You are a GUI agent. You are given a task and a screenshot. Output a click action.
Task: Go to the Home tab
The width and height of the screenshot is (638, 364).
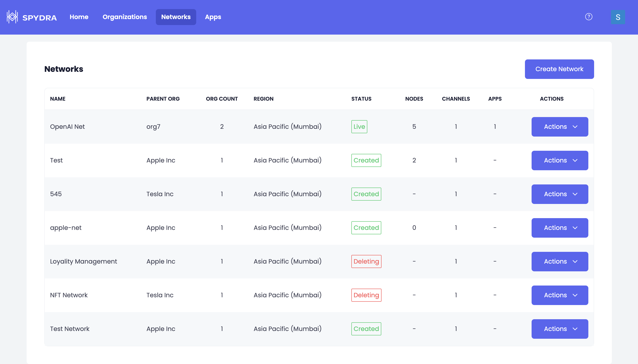(x=79, y=17)
